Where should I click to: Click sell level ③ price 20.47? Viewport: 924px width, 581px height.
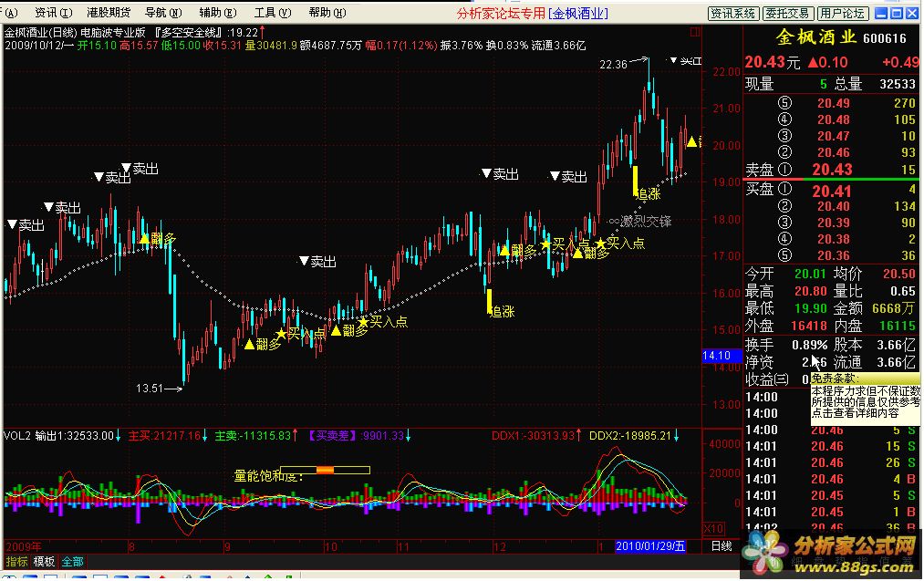pyautogui.click(x=834, y=136)
